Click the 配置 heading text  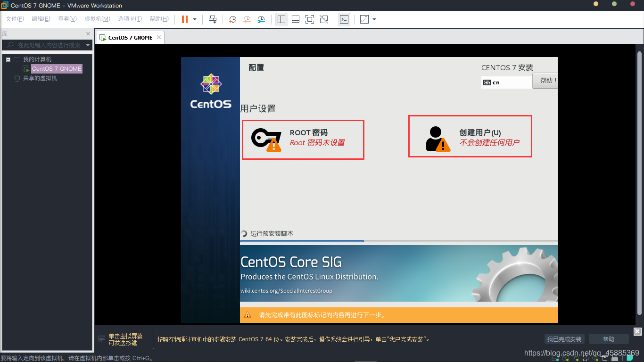click(256, 68)
